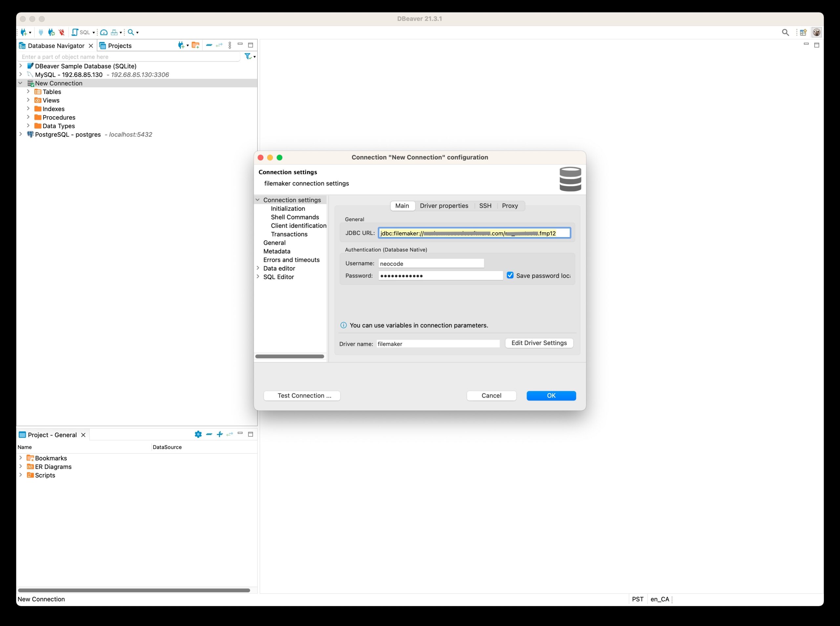Viewport: 840px width, 626px height.
Task: Click the dialog settings tree horizontal scrollbar
Action: tap(290, 356)
